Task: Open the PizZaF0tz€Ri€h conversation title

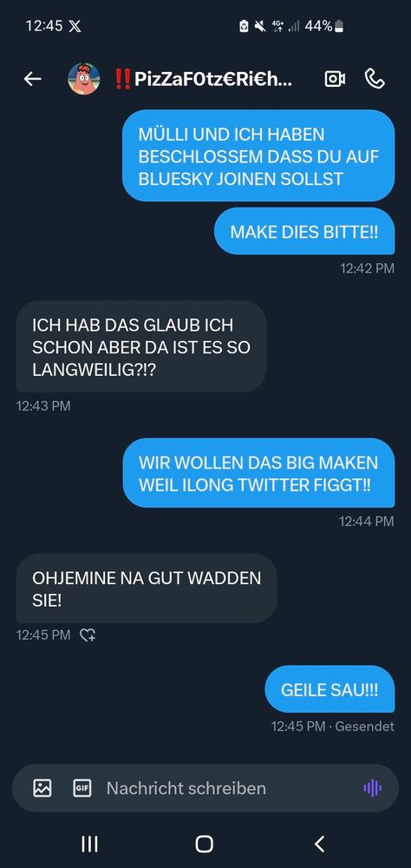Action: [x=203, y=79]
